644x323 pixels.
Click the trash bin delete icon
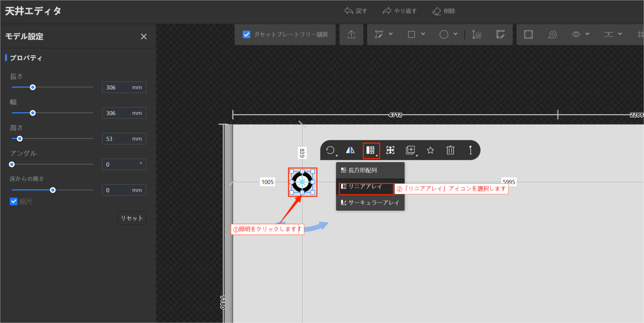click(450, 150)
